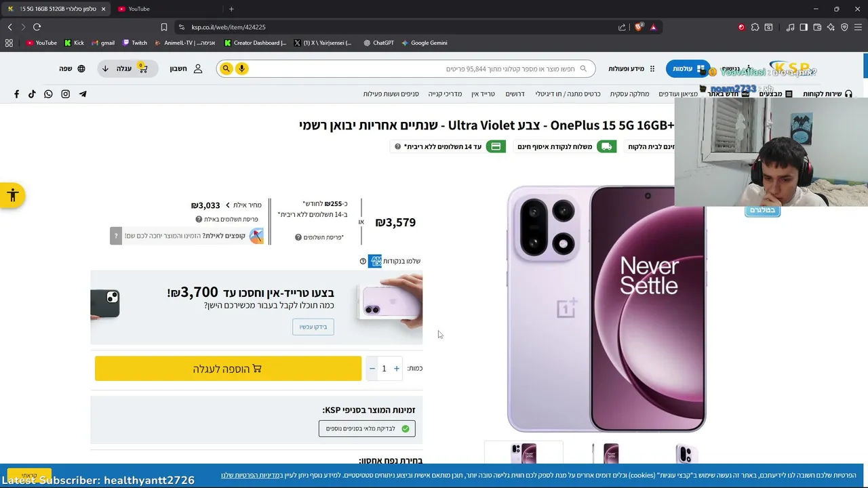The width and height of the screenshot is (868, 488).
Task: Select the first Ultra Violet phone thumbnail
Action: coord(524,453)
